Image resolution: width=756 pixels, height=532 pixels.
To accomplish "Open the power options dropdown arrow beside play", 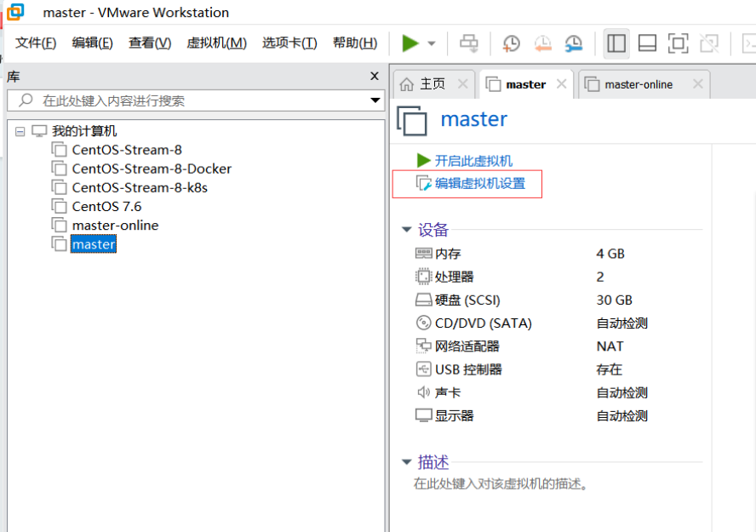I will click(x=432, y=43).
